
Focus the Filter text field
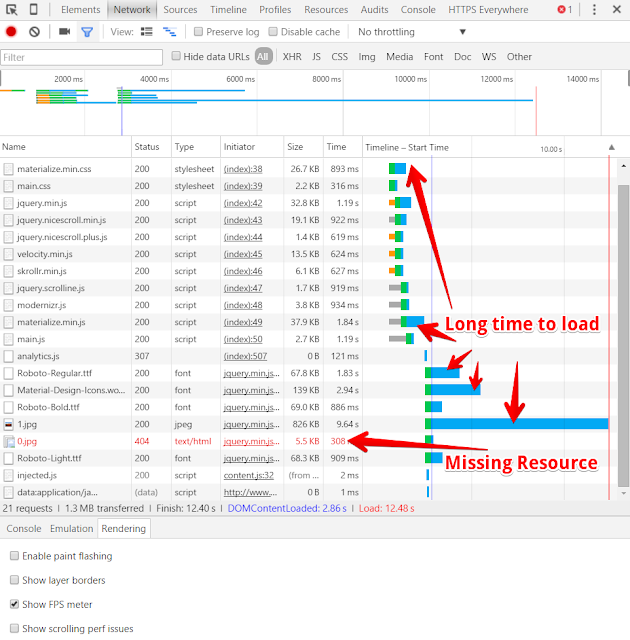tap(82, 57)
